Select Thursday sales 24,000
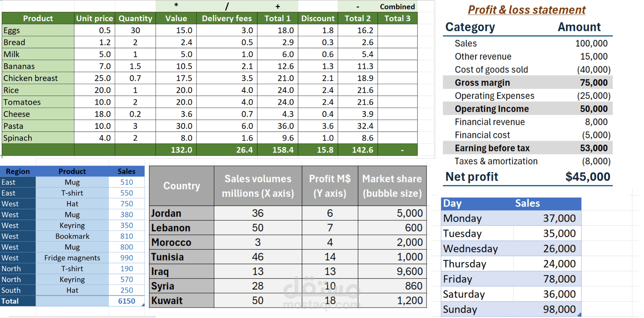The image size is (644, 318). (547, 264)
